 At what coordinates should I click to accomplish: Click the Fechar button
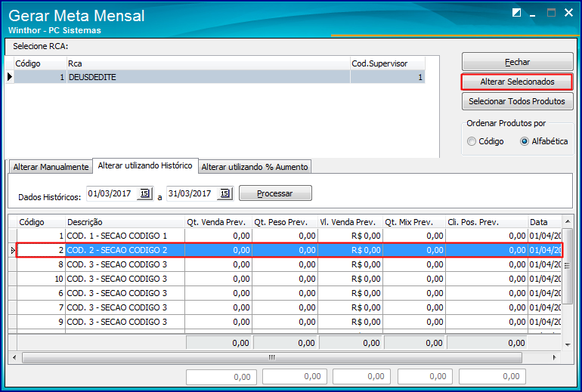click(518, 62)
